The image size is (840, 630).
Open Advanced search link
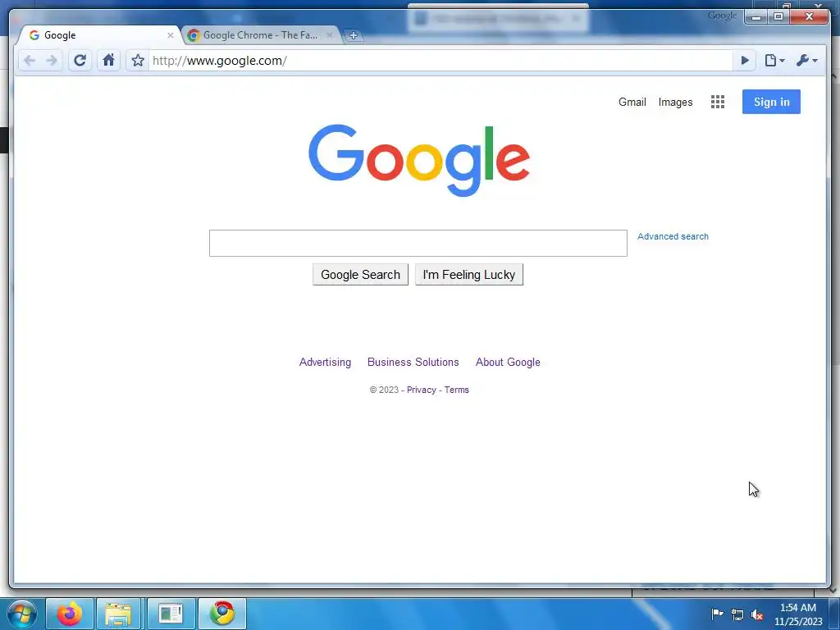point(673,236)
